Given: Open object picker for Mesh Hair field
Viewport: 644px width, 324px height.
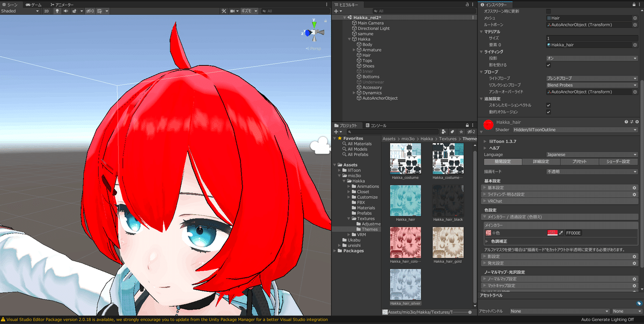Looking at the screenshot, I should tap(635, 18).
